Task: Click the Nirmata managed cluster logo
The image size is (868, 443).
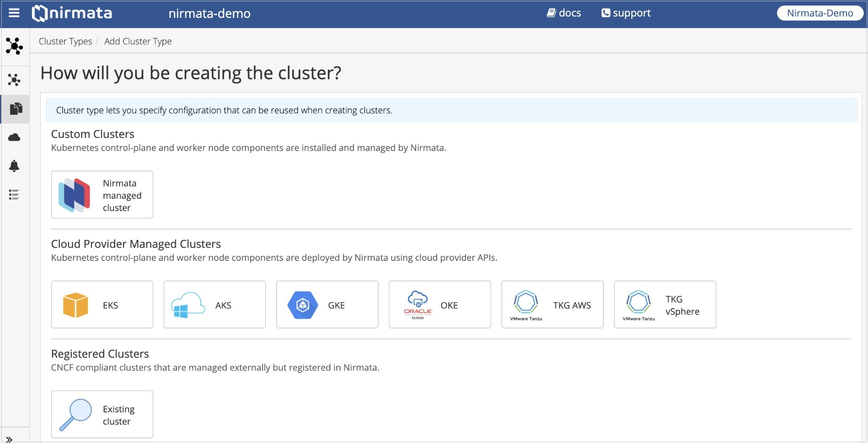Action: 74,195
